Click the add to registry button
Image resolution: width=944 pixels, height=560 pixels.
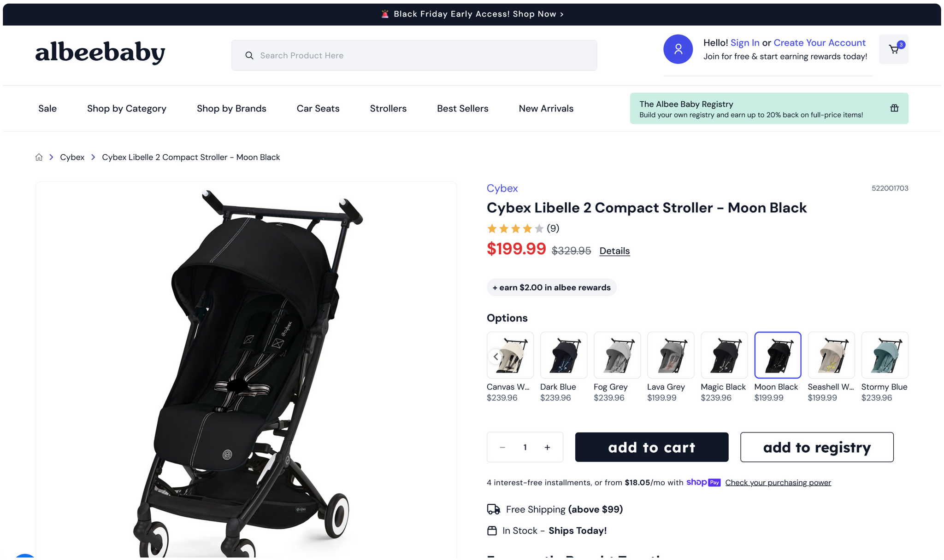(817, 447)
